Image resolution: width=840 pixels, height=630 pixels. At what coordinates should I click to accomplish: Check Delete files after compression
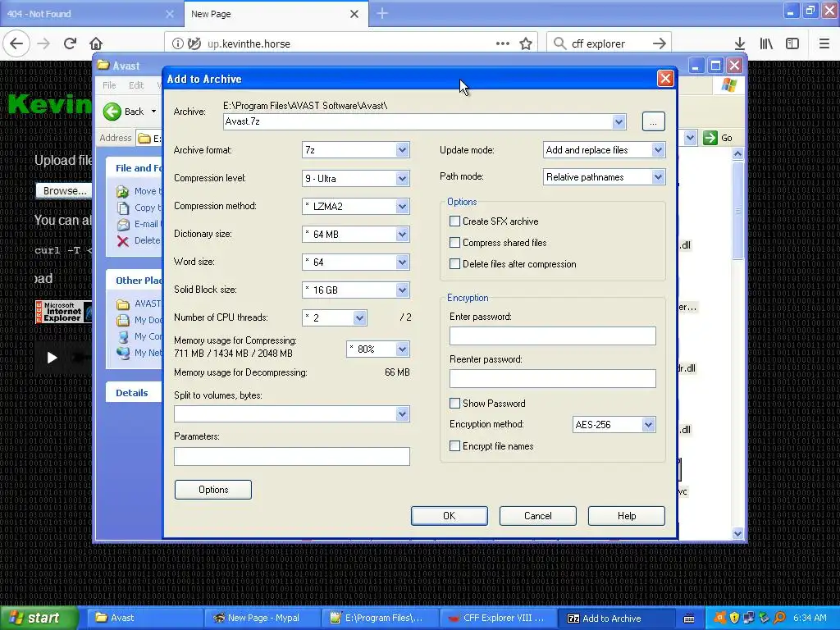pyautogui.click(x=454, y=263)
